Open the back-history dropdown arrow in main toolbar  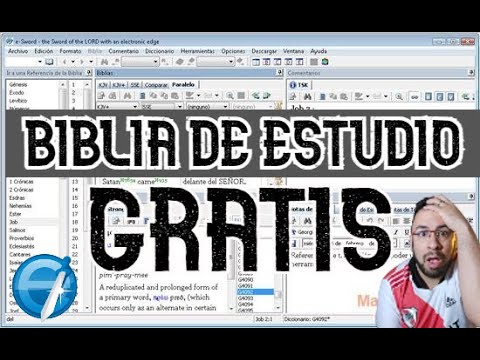(x=73, y=62)
